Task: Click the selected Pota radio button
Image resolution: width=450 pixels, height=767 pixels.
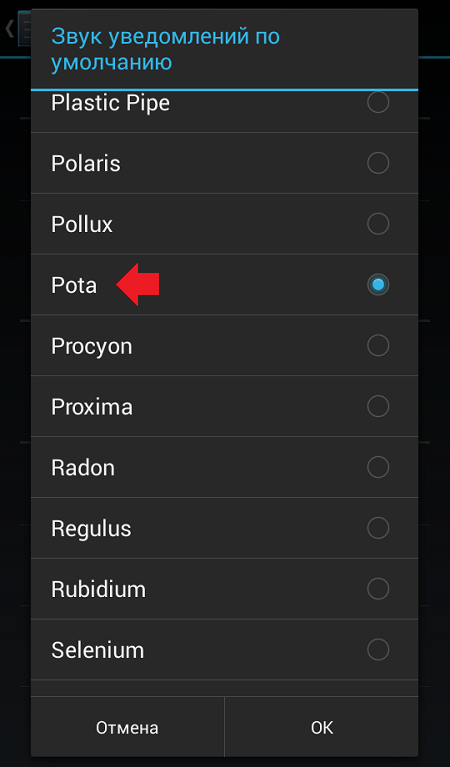Action: click(378, 285)
